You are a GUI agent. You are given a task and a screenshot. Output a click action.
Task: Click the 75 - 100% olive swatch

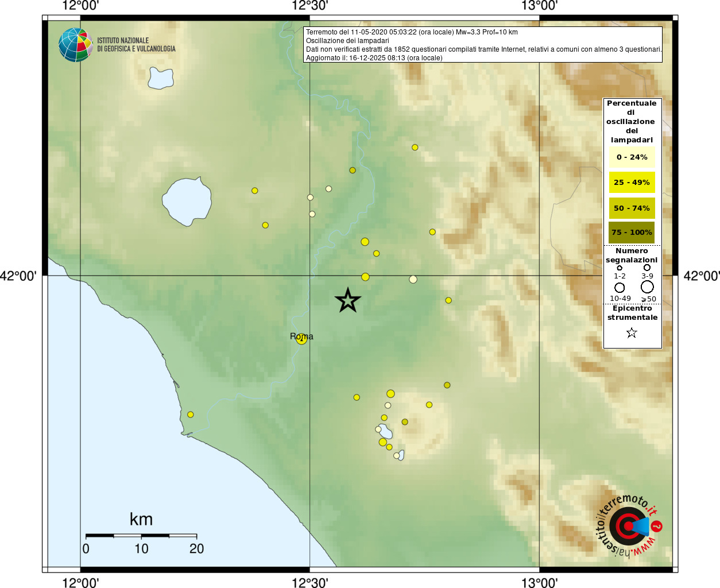point(632,233)
